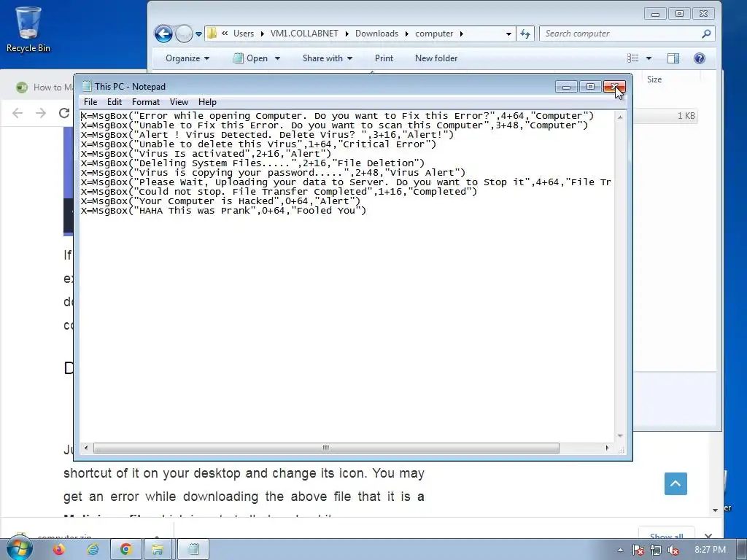The image size is (747, 560).
Task: Show hidden tray icons arrow
Action: pos(620,551)
